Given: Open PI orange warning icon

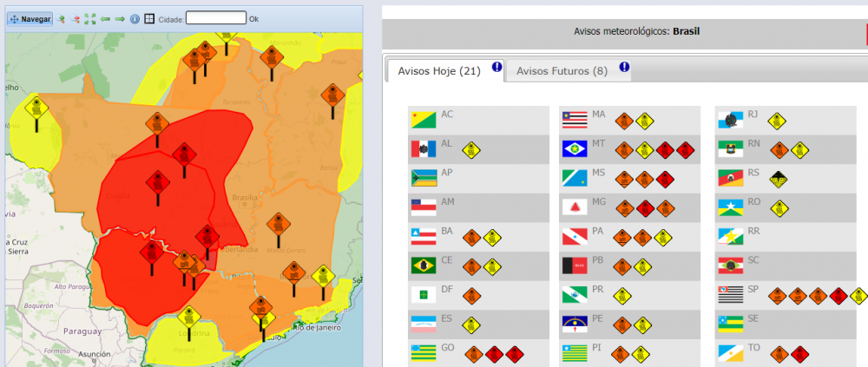Looking at the screenshot, I should [620, 354].
